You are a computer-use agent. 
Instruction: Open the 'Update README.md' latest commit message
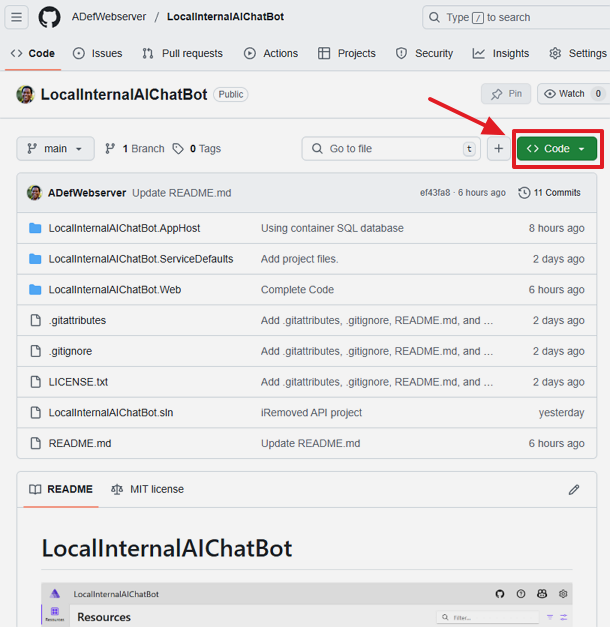click(x=182, y=193)
